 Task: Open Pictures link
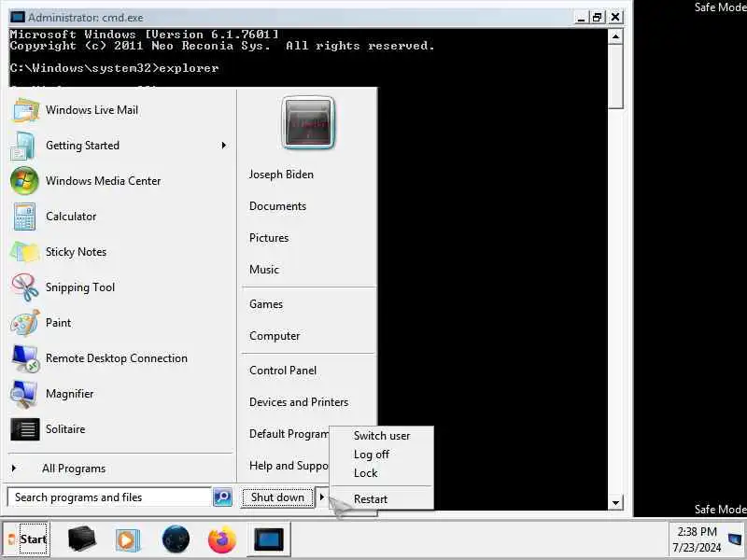point(269,238)
